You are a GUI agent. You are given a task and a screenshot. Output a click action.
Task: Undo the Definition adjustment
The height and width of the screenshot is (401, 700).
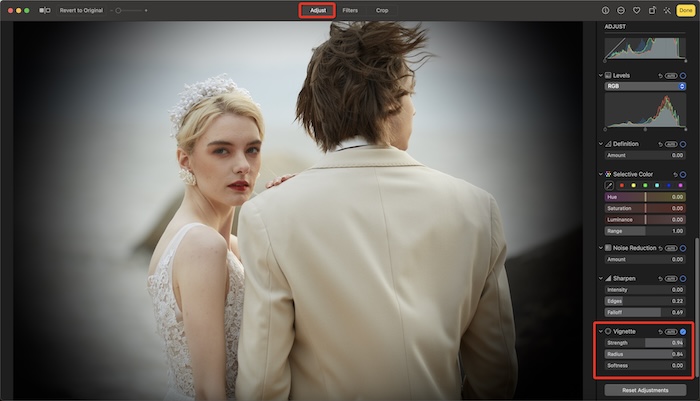660,144
